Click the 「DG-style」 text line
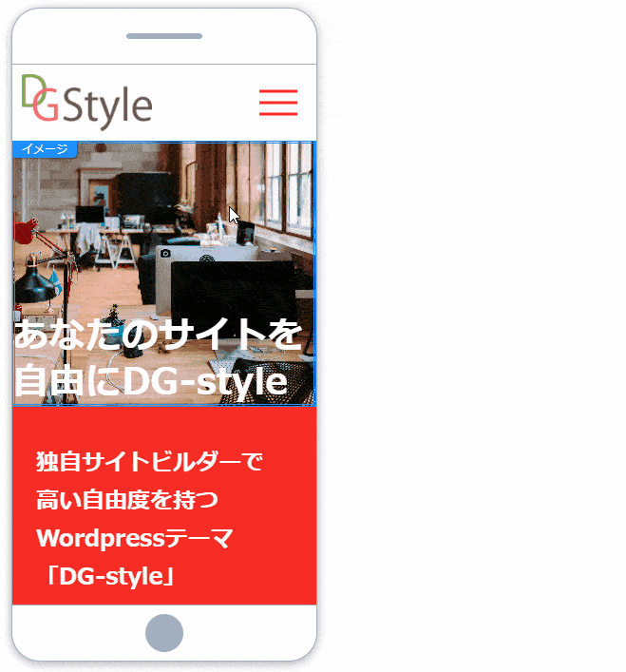Screen dimensions: 626x672 (107, 576)
